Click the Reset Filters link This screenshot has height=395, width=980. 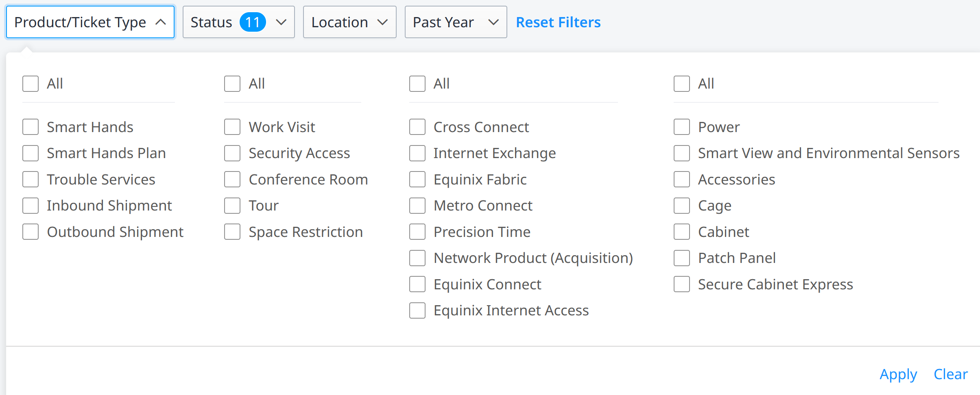pyautogui.click(x=558, y=22)
